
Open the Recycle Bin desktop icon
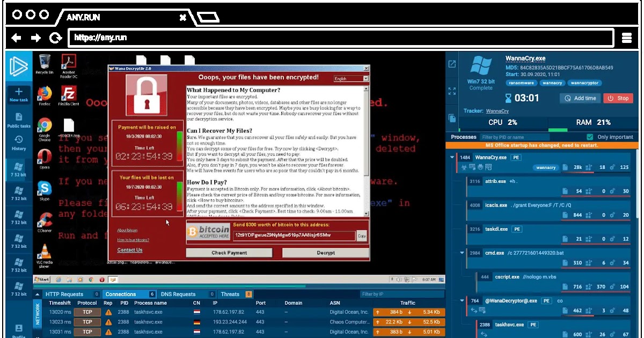45,64
